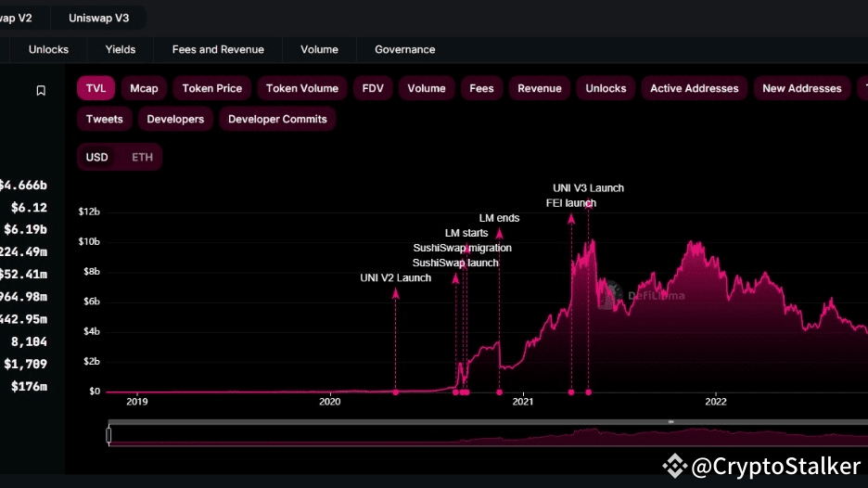Open the Governance section tab
868x488 pixels.
click(x=404, y=49)
